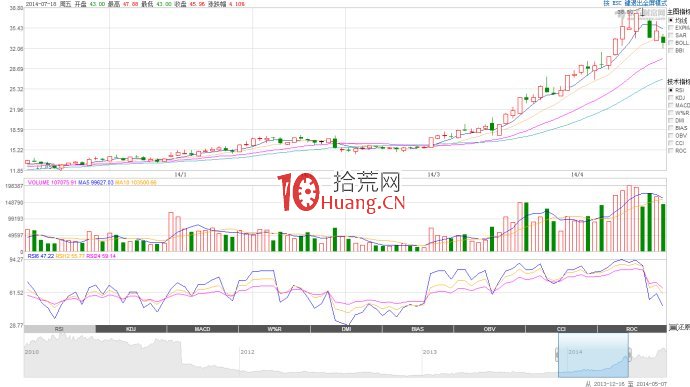690x387 pixels.
Task: Click the 2012 marker in overview timeline
Action: point(247,352)
